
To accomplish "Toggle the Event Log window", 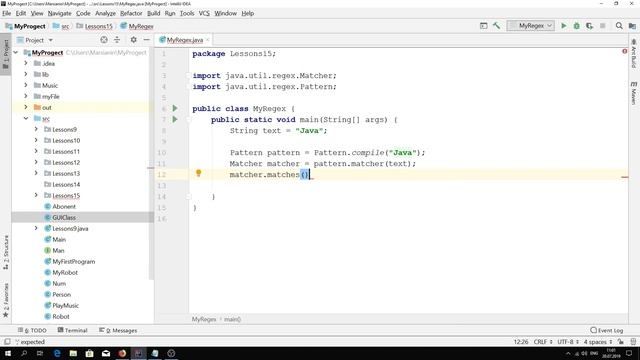I will [x=607, y=330].
